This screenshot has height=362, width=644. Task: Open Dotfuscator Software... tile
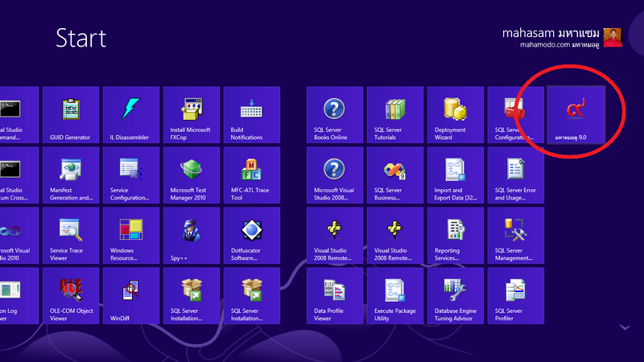click(252, 236)
